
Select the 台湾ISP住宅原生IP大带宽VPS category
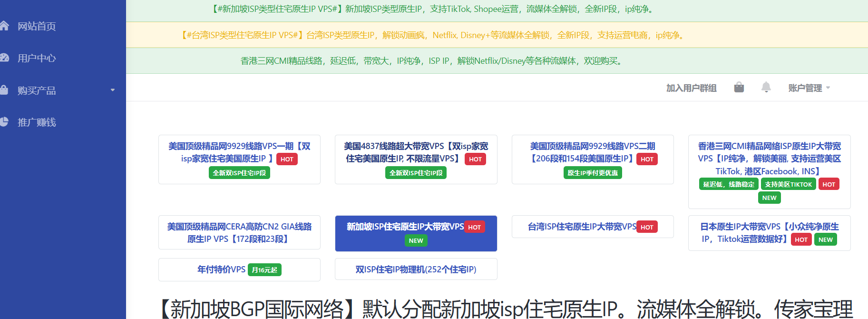[x=582, y=227]
